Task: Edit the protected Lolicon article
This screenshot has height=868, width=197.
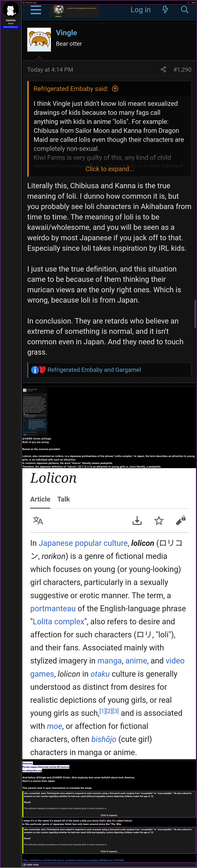Action: (181, 521)
